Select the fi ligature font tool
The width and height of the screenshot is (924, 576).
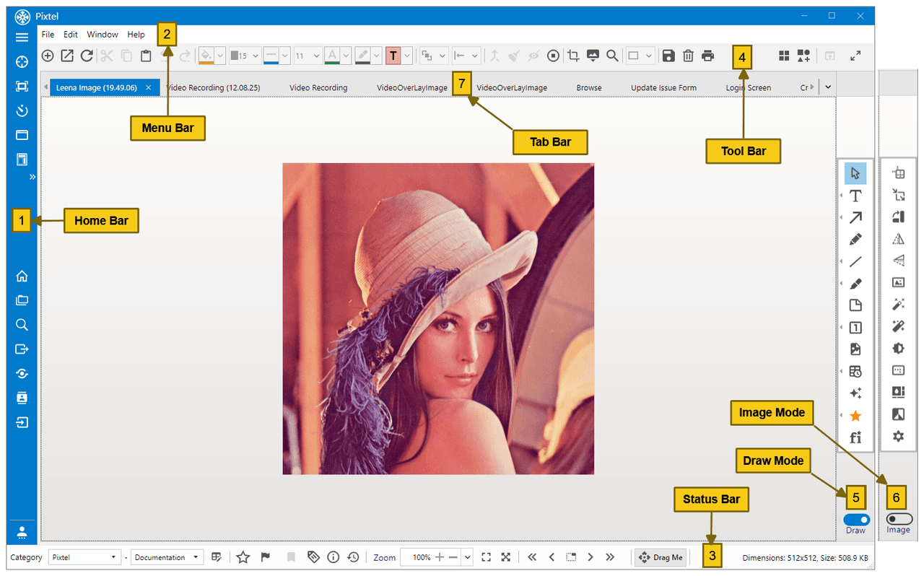(x=855, y=437)
